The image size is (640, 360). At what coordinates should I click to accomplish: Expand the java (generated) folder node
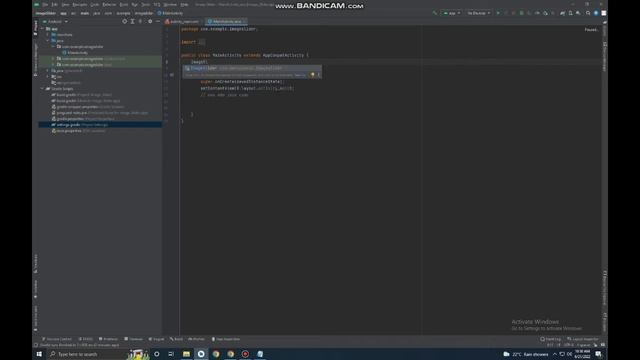(x=48, y=71)
